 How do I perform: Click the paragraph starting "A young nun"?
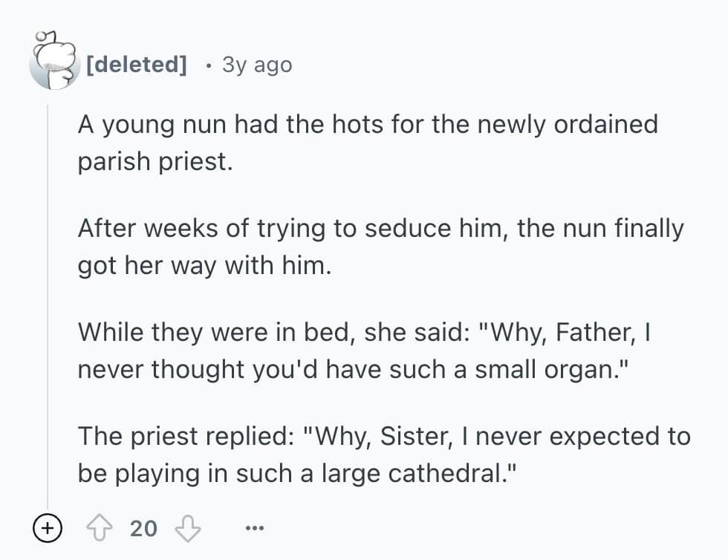click(368, 141)
